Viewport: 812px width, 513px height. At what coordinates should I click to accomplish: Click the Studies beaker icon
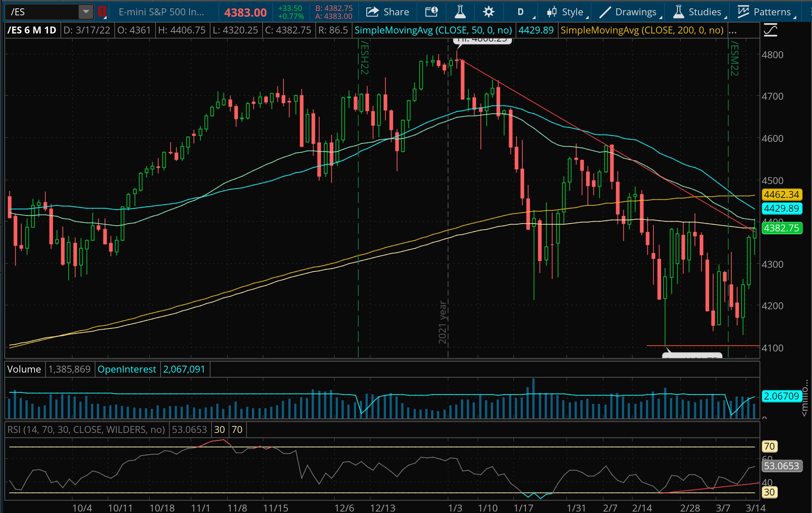pos(679,12)
